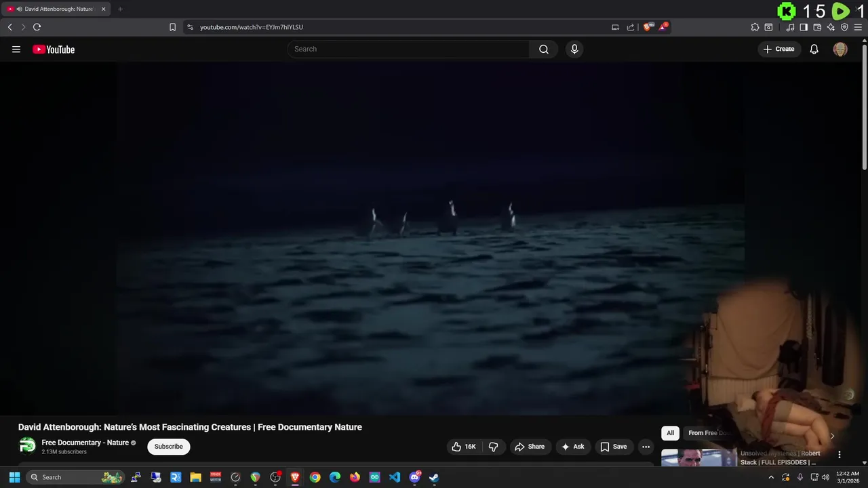Open Arduino IDE from taskbar
The width and height of the screenshot is (868, 488).
[375, 477]
